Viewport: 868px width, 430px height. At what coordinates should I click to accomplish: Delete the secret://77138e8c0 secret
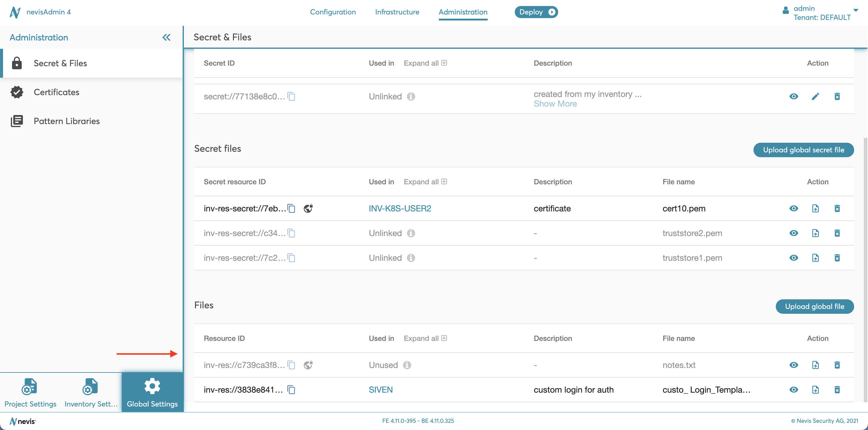click(x=837, y=97)
